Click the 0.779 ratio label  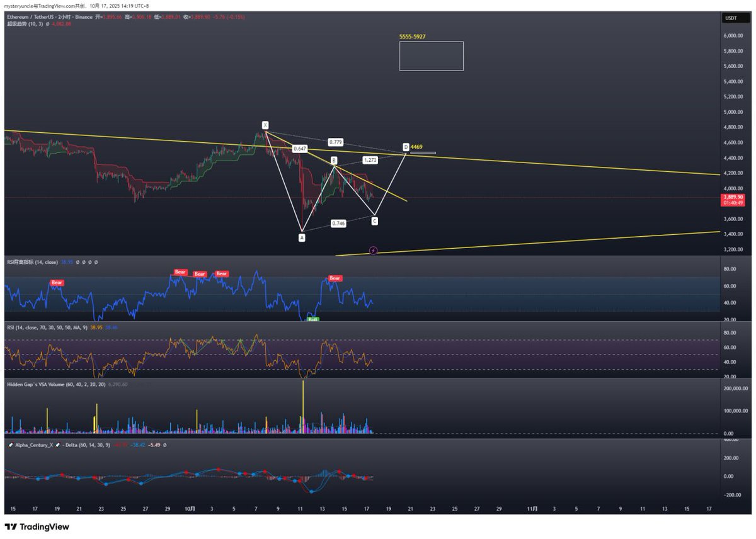pos(336,141)
